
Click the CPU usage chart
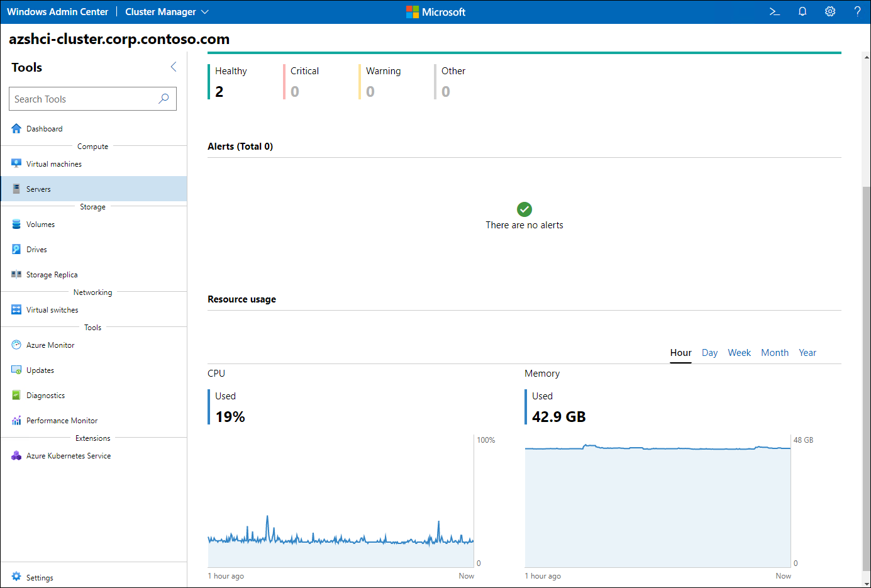[341, 501]
